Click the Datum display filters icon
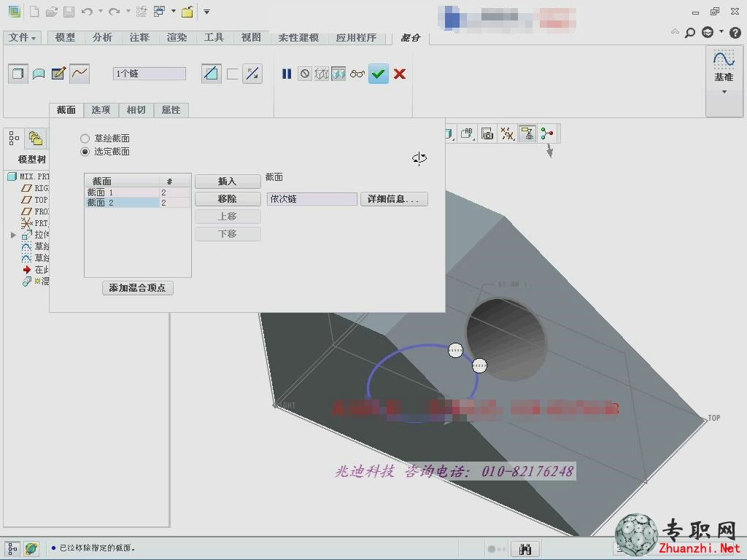This screenshot has height=560, width=747. point(507,134)
